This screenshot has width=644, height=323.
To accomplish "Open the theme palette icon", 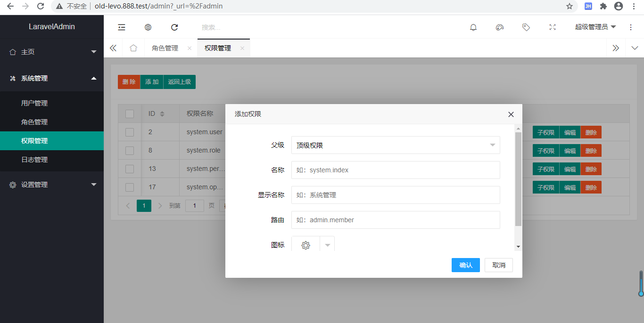I will (x=500, y=27).
